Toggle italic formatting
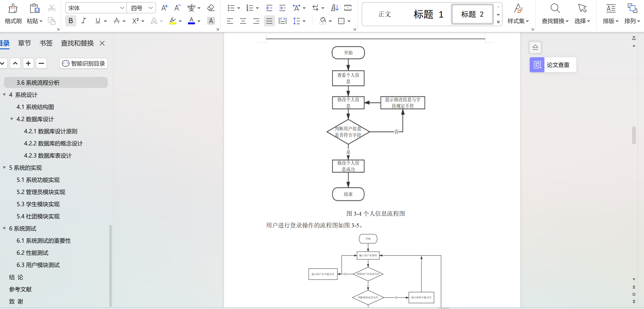Image resolution: width=644 pixels, height=309 pixels. click(84, 21)
